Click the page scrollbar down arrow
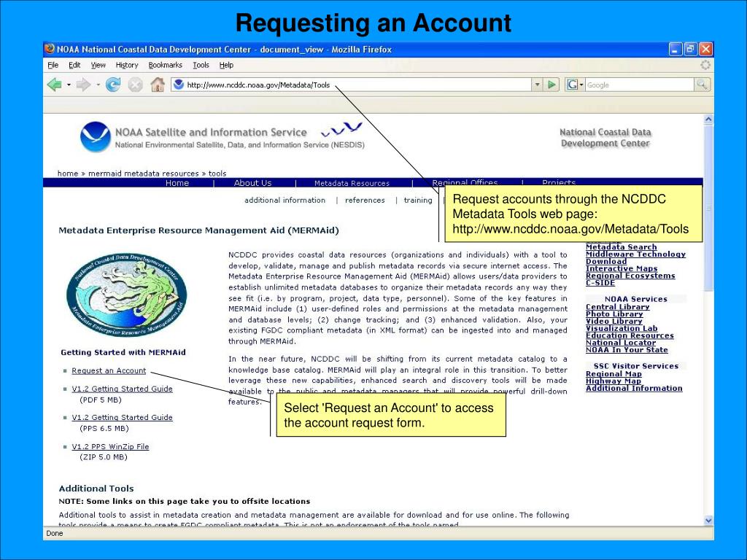 point(708,521)
